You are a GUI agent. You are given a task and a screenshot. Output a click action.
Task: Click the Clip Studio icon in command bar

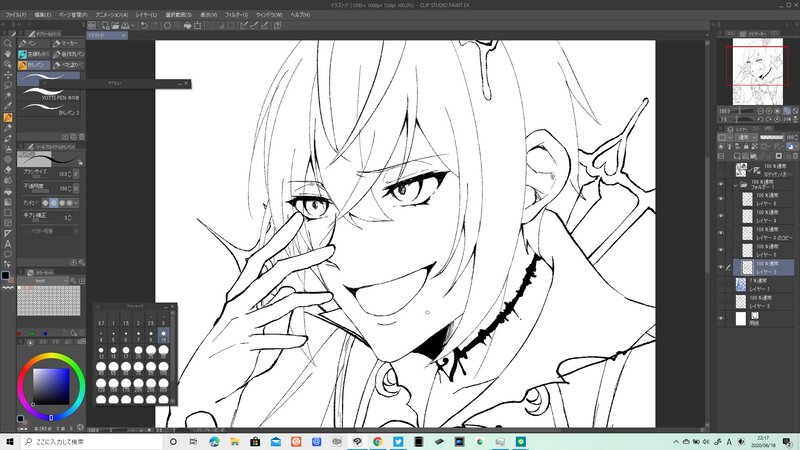coord(92,26)
